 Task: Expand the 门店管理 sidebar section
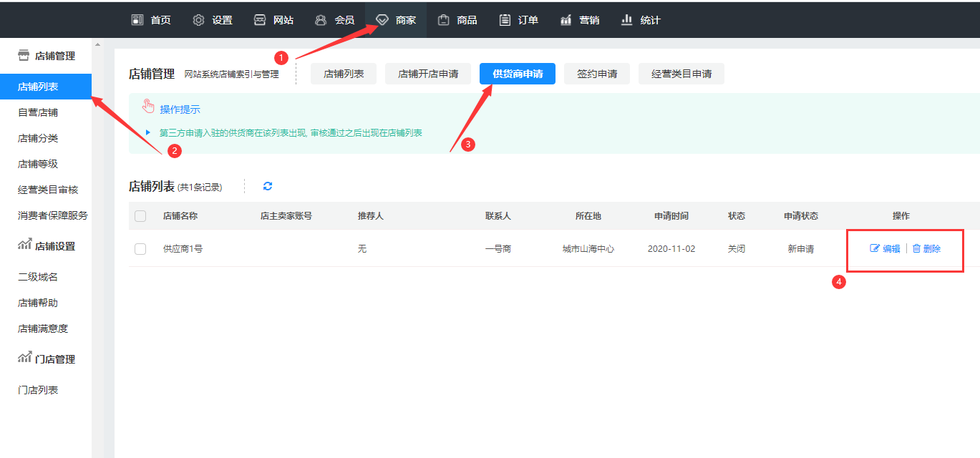tap(47, 359)
